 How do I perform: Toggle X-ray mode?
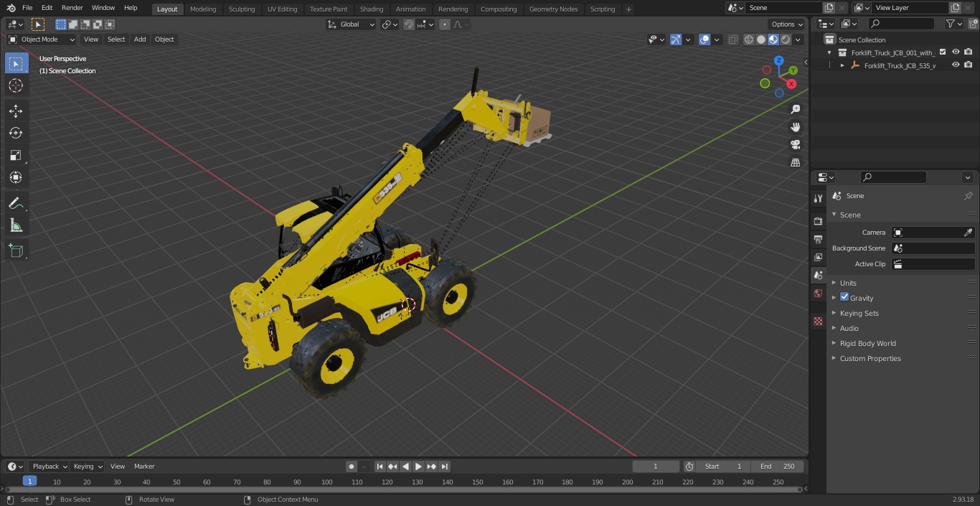click(x=732, y=39)
